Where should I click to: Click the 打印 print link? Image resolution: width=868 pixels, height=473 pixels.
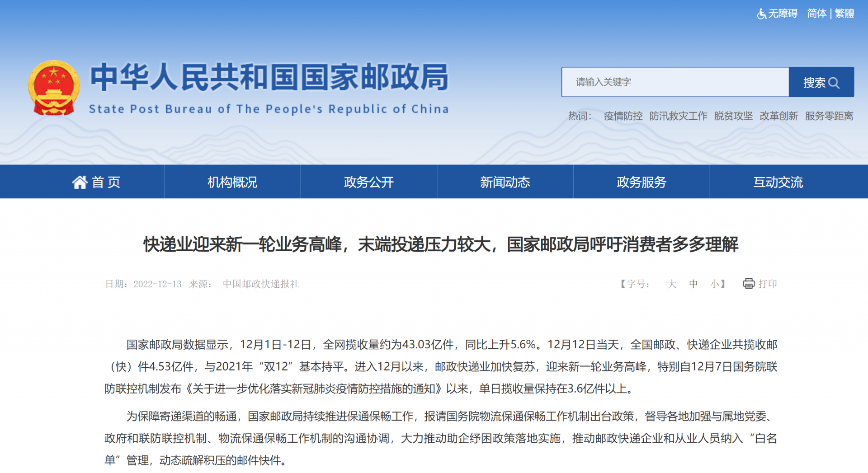(x=768, y=284)
